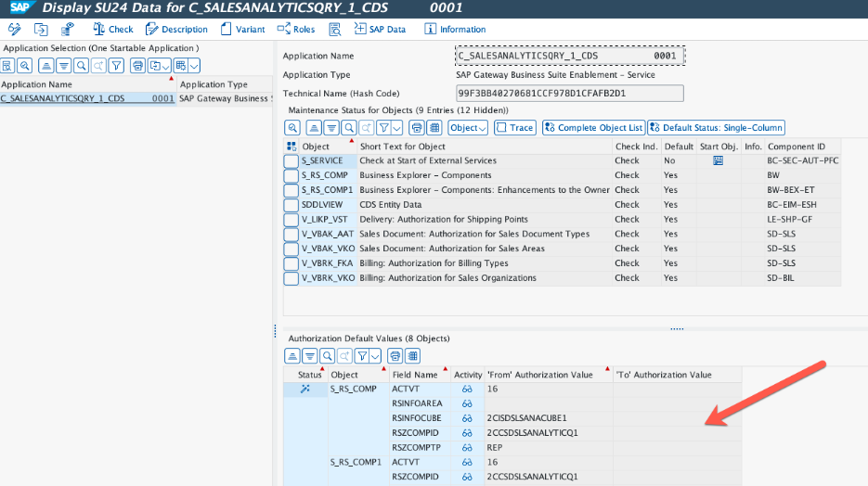Click the Start Obj. icon in S_SERVICE row

pos(718,160)
